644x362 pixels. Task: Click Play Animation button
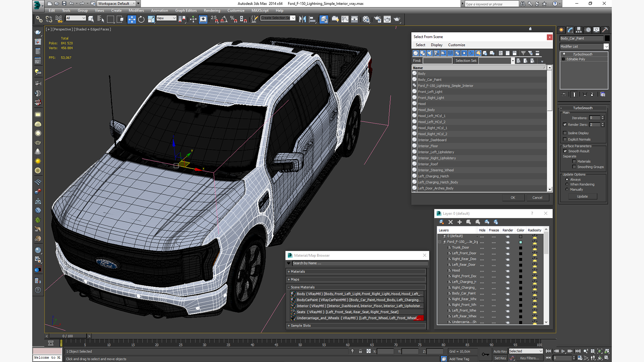pyautogui.click(x=563, y=351)
